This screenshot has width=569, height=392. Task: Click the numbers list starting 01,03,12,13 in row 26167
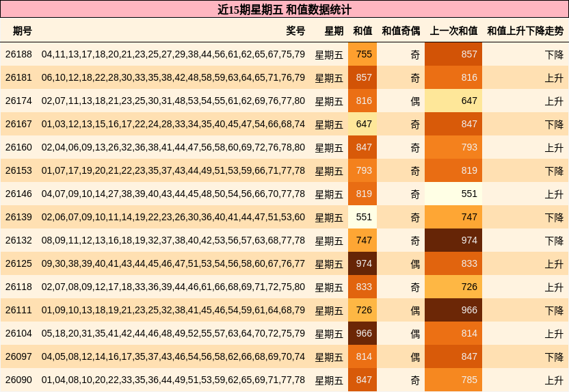(173, 124)
